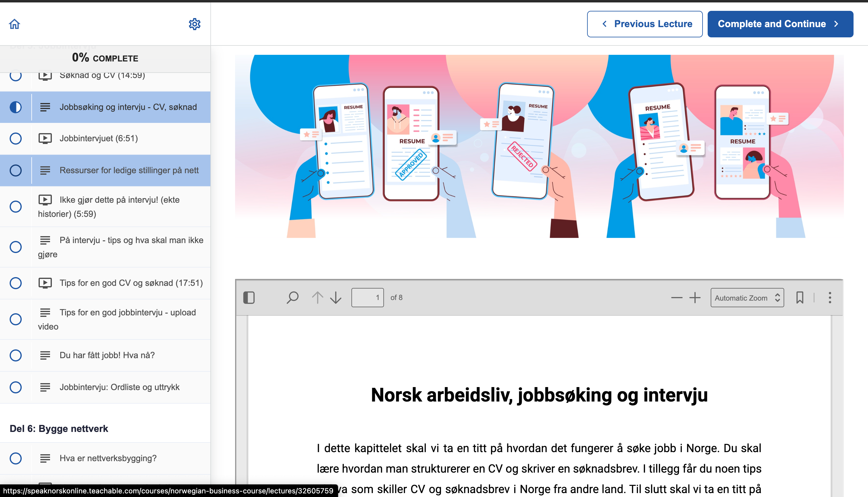Click the right chevron in Complete and Continue
Viewport: 868px width, 497px height.
click(836, 24)
